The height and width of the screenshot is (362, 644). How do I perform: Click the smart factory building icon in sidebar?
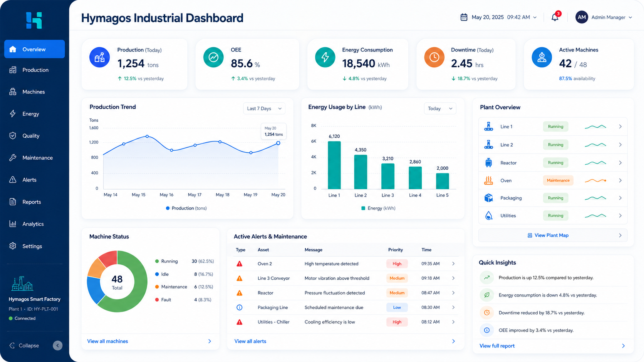pyautogui.click(x=22, y=284)
